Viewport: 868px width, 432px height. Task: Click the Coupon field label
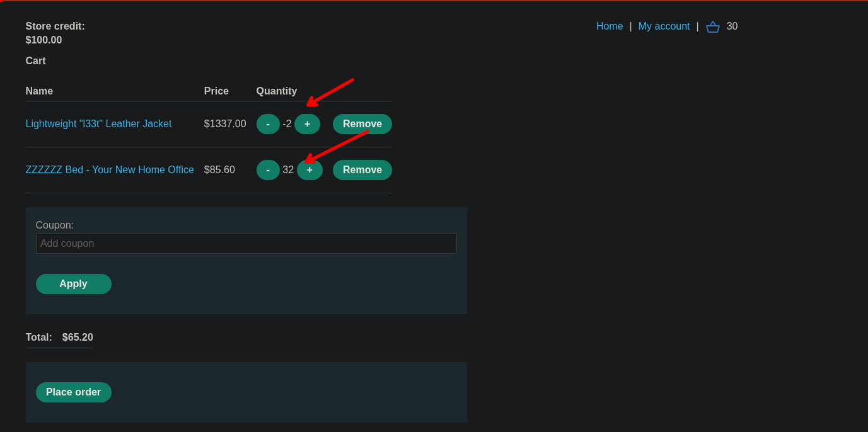coord(55,225)
